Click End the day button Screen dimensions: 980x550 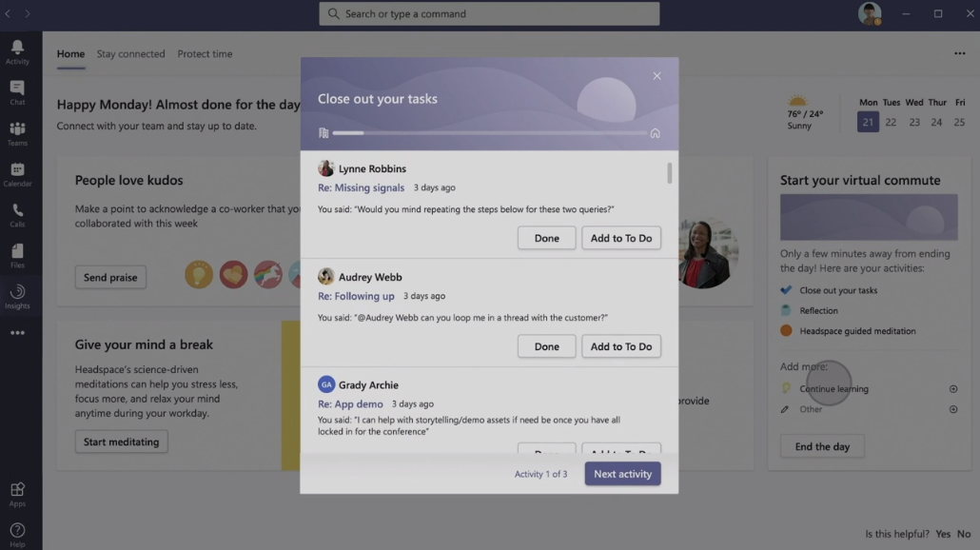click(x=822, y=446)
